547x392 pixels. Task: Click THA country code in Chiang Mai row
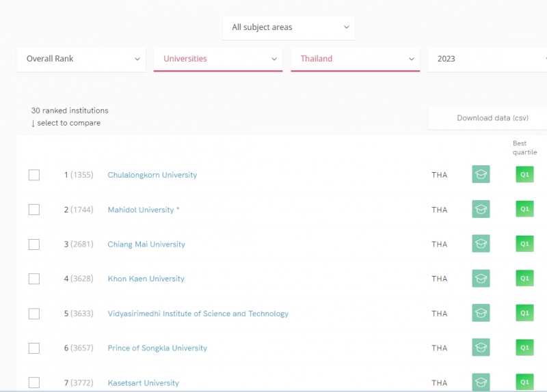pos(439,244)
